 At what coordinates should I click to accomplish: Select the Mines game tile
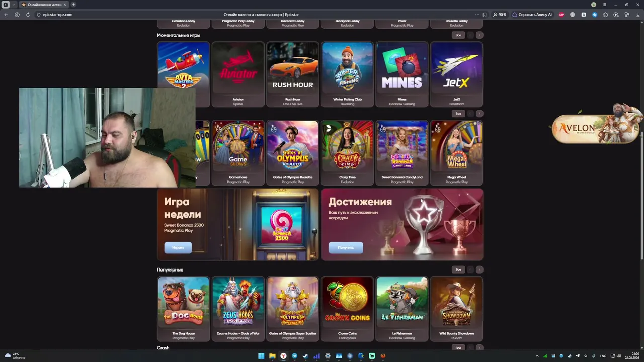pyautogui.click(x=402, y=74)
